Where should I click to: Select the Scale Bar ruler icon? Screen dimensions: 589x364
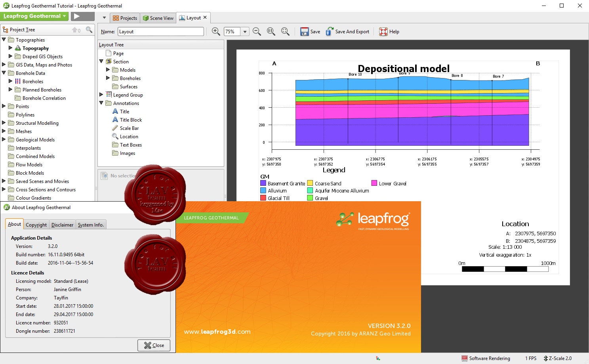(x=115, y=128)
